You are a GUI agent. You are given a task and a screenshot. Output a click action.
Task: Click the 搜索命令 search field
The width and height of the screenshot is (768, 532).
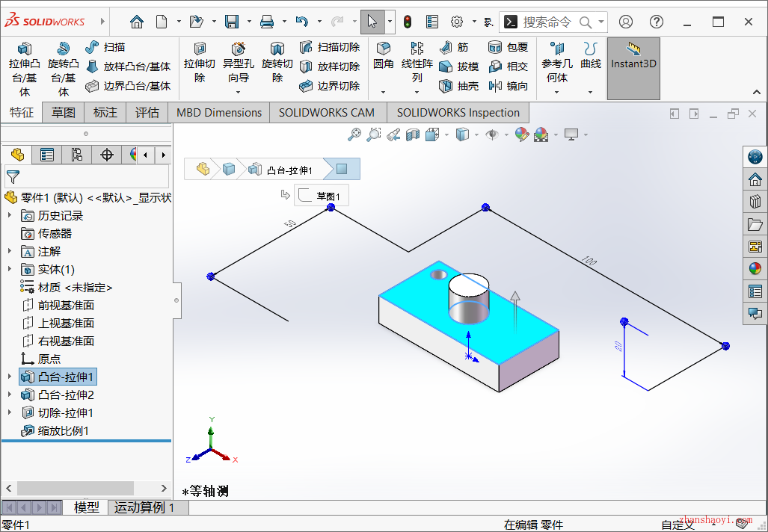point(553,22)
